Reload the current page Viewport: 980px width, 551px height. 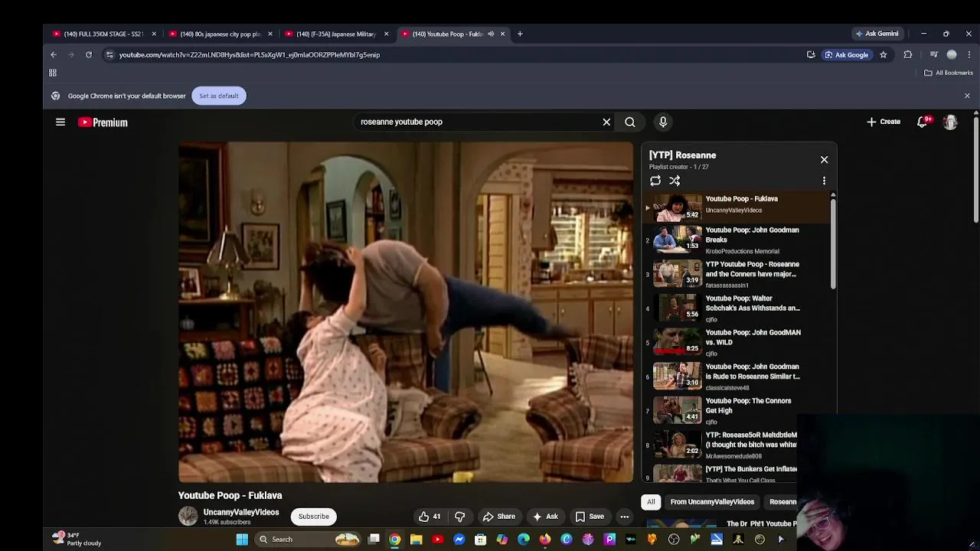coord(89,55)
